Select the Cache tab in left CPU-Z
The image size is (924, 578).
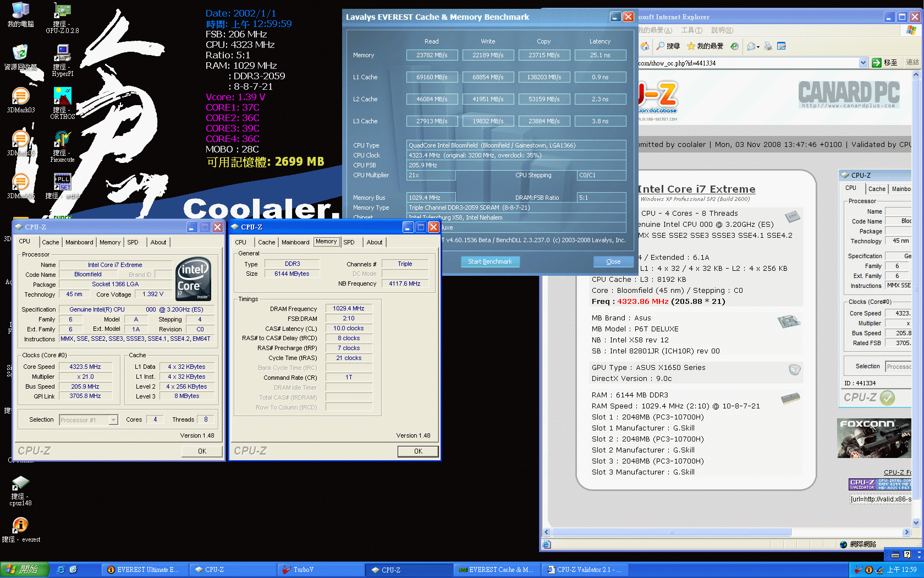(x=50, y=242)
